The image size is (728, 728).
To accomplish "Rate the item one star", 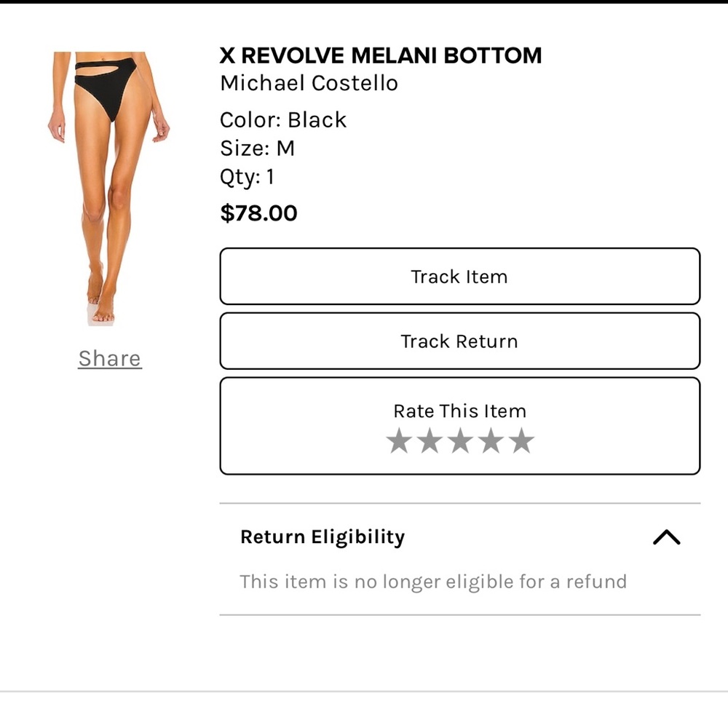I will (399, 440).
